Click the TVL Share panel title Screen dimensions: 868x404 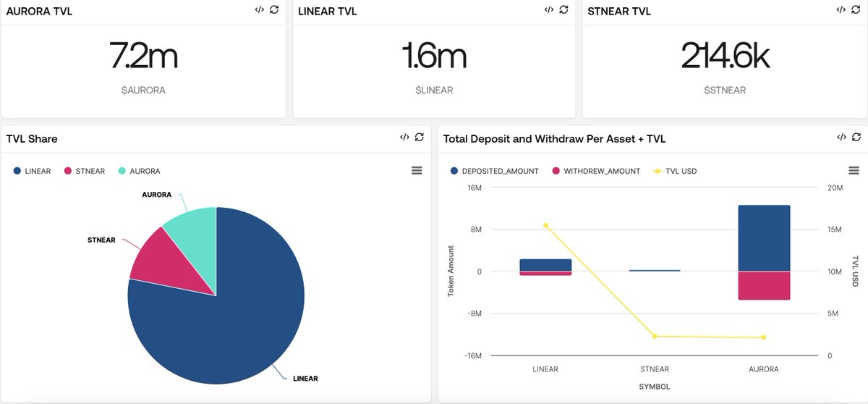tap(32, 138)
